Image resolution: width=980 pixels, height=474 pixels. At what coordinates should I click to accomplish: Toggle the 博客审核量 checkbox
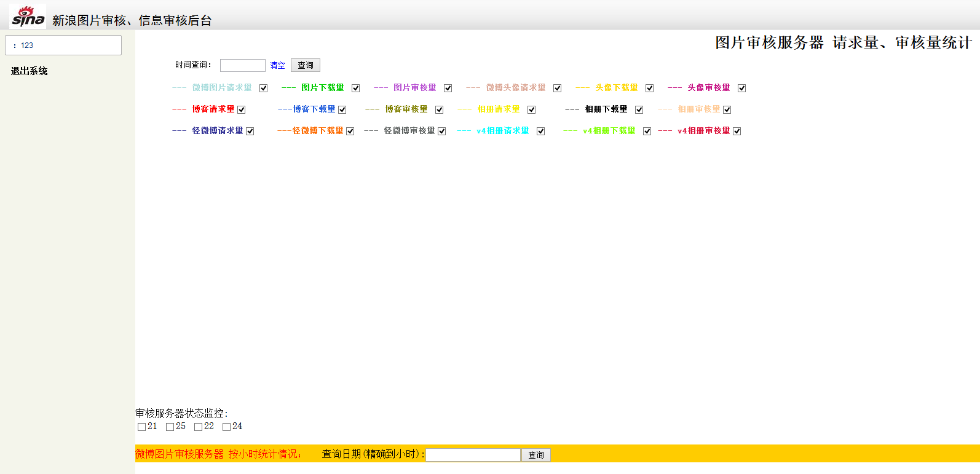click(439, 109)
